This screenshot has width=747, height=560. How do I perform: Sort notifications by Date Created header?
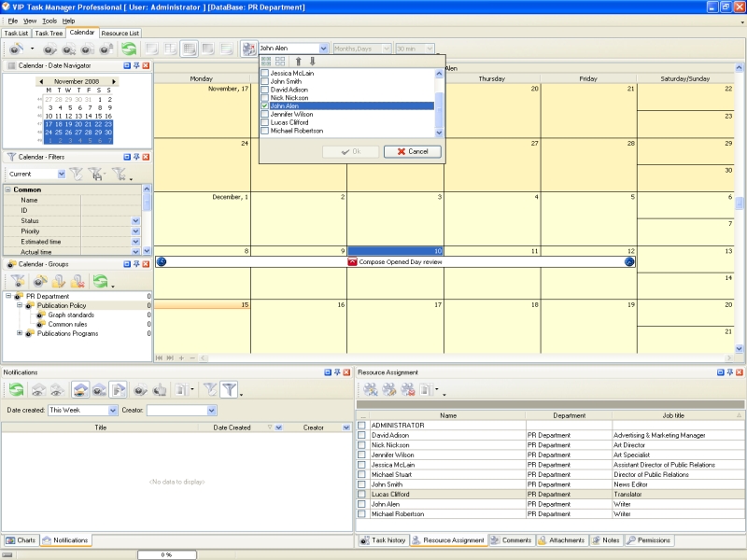(x=233, y=427)
